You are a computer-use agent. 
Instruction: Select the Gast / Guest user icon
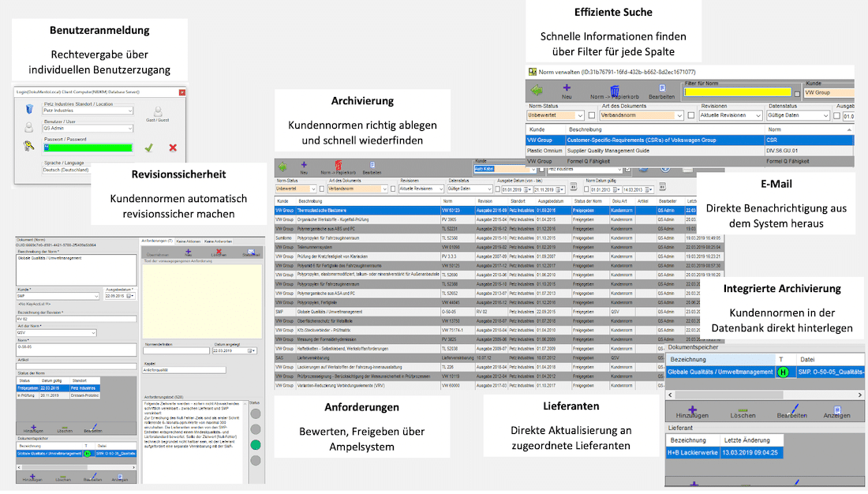[x=158, y=114]
